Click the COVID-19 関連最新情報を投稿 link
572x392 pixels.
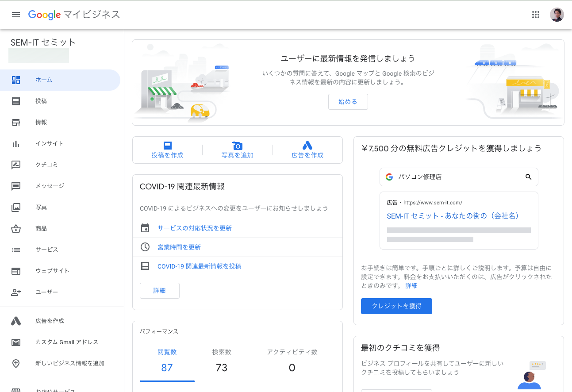point(200,266)
